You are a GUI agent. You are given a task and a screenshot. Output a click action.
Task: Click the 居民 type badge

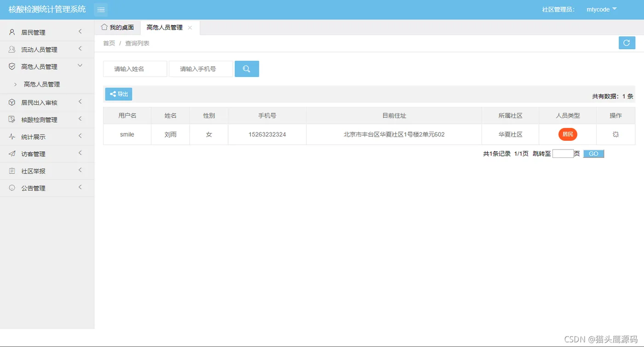click(x=568, y=134)
